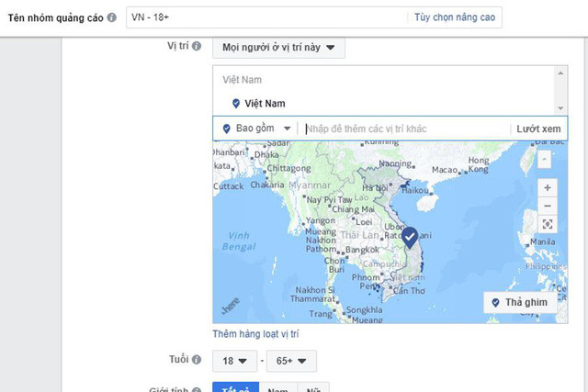The height and width of the screenshot is (392, 588).
Task: Open the minimum age 18 dropdown
Action: [x=233, y=360]
